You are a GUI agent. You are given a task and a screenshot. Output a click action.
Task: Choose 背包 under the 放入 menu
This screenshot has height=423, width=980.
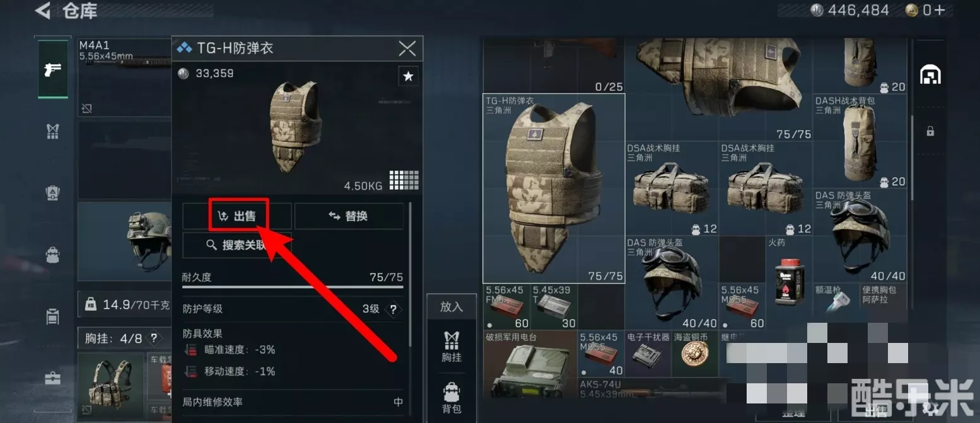[452, 398]
